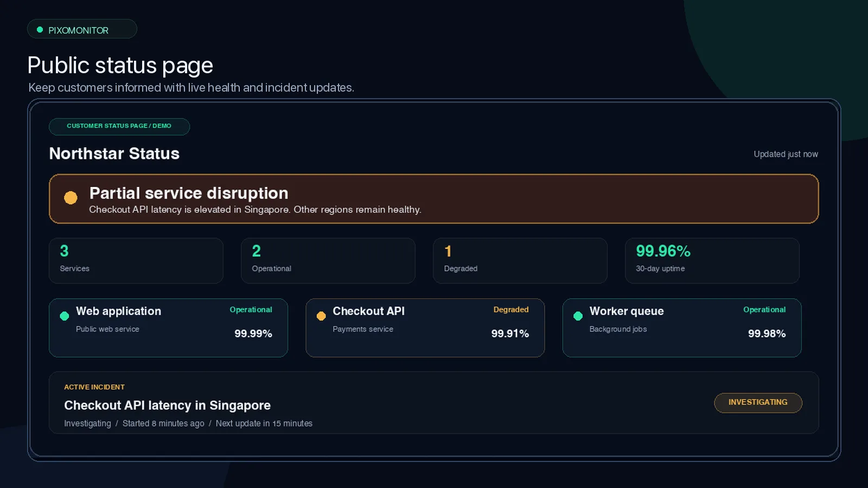This screenshot has width=868, height=488.
Task: Click Checkout API orange status dot
Action: [321, 316]
